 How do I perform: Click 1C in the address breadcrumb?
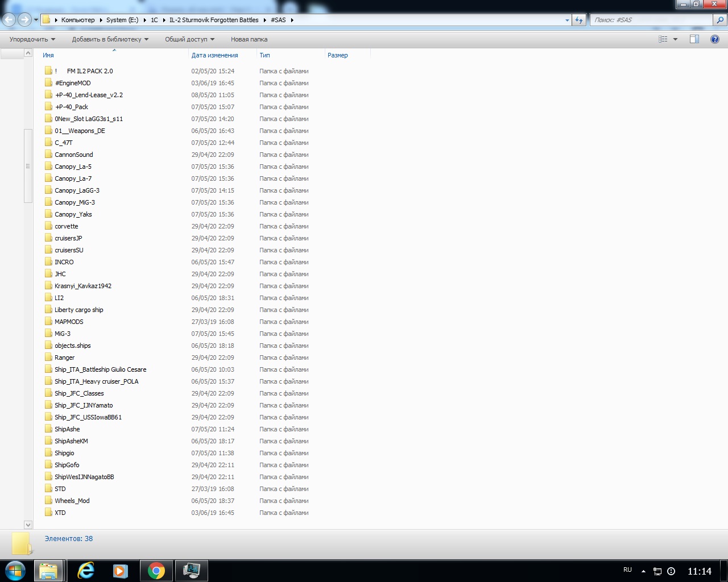point(154,20)
